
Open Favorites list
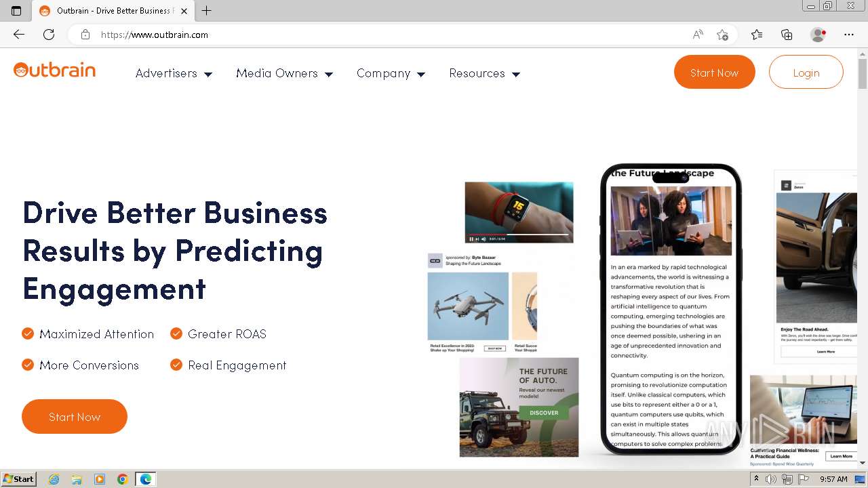pyautogui.click(x=757, y=35)
